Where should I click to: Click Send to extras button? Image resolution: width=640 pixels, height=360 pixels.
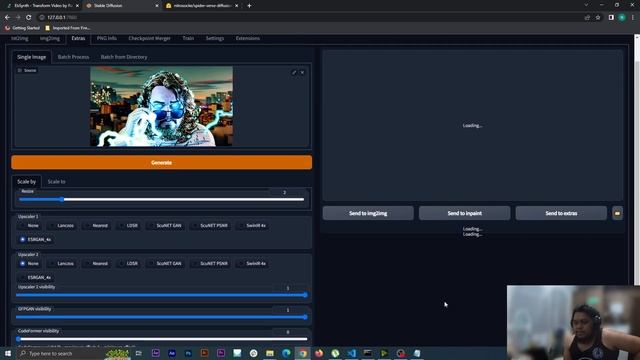(x=561, y=213)
